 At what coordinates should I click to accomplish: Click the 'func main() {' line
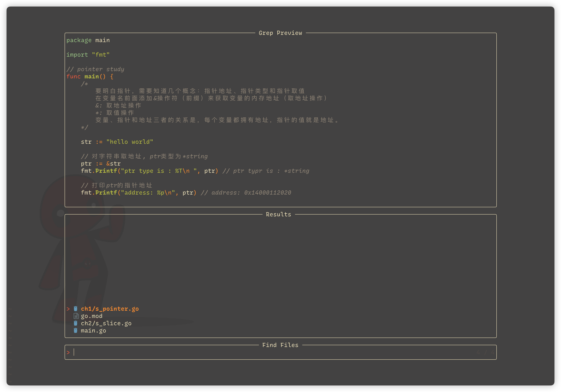[x=90, y=76]
